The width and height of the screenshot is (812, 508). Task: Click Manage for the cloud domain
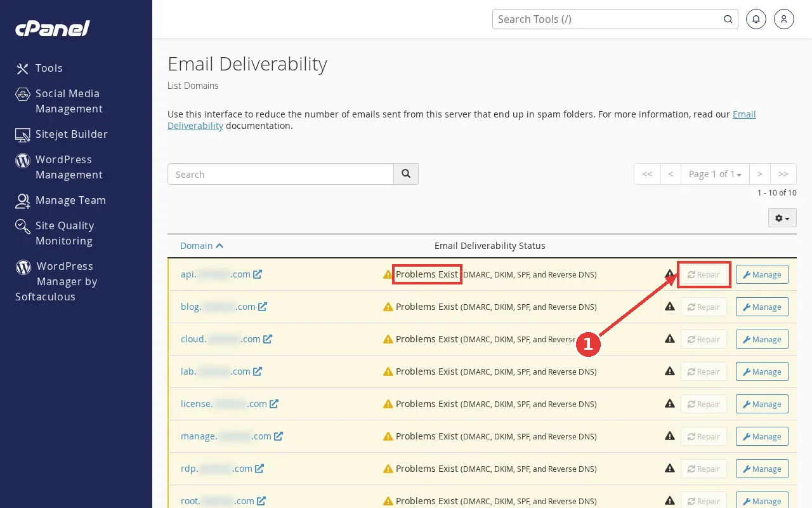tap(762, 339)
